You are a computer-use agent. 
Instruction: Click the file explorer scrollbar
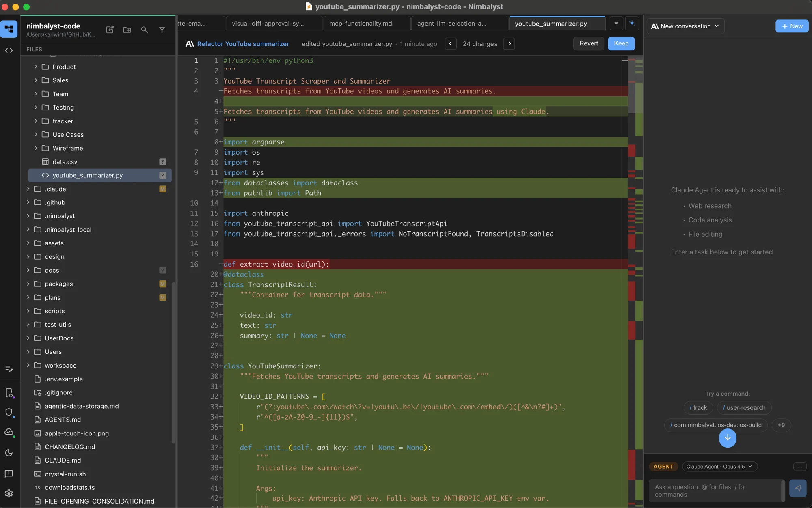pos(174,363)
